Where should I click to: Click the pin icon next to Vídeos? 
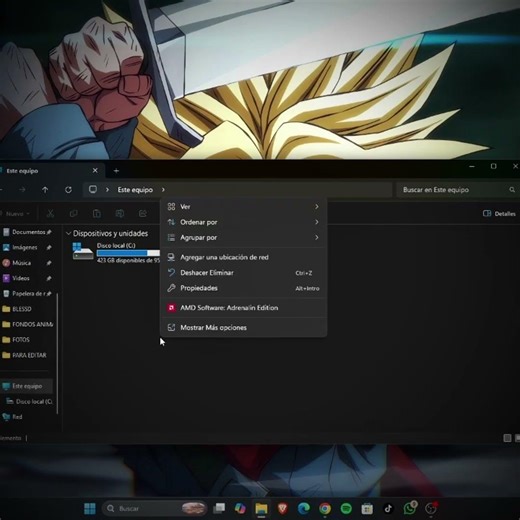pyautogui.click(x=49, y=278)
